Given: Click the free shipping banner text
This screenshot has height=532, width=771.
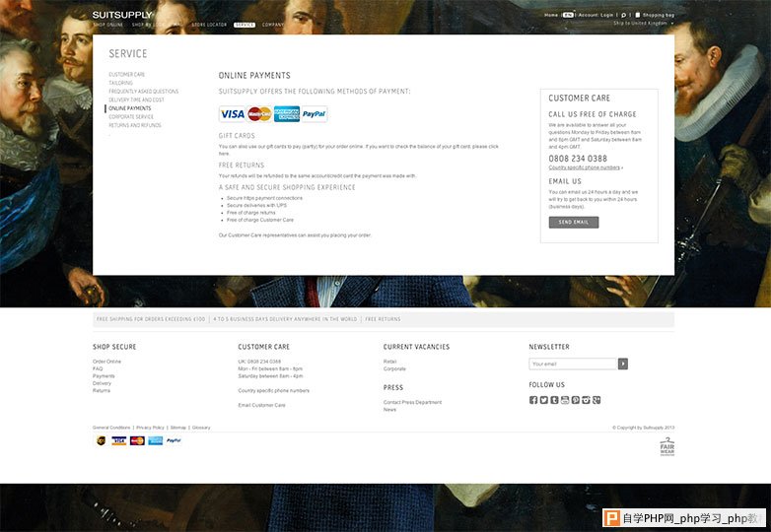Looking at the screenshot, I should pyautogui.click(x=151, y=319).
